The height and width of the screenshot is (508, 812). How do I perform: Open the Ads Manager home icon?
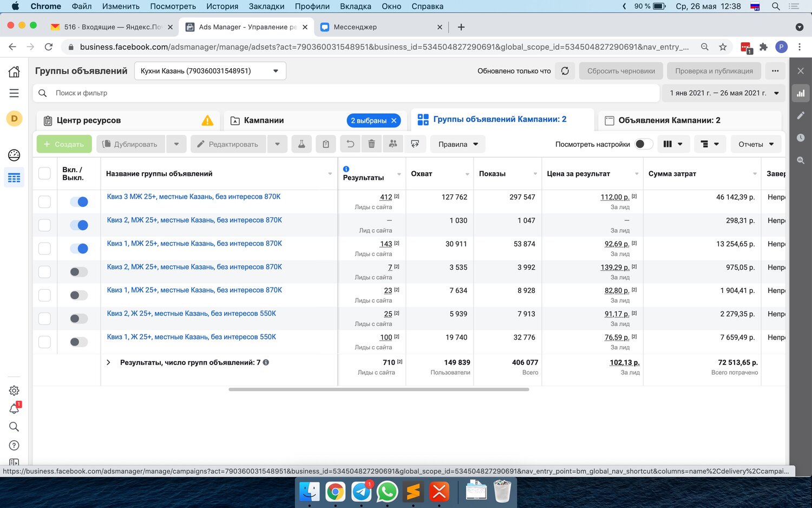(14, 71)
